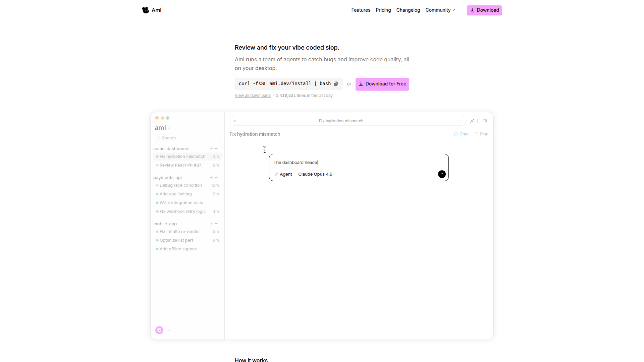The width and height of the screenshot is (644, 362).
Task: Send the message with the arrow button
Action: pos(442,174)
